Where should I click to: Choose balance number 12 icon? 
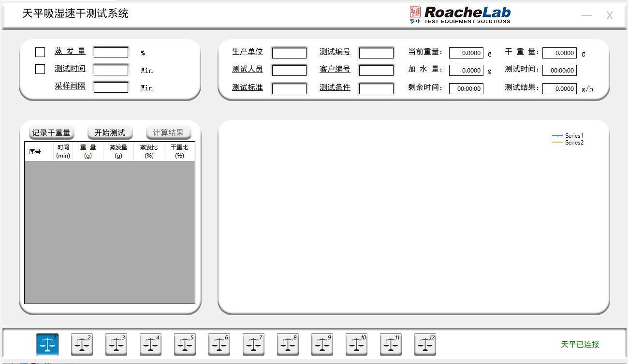pyautogui.click(x=425, y=344)
